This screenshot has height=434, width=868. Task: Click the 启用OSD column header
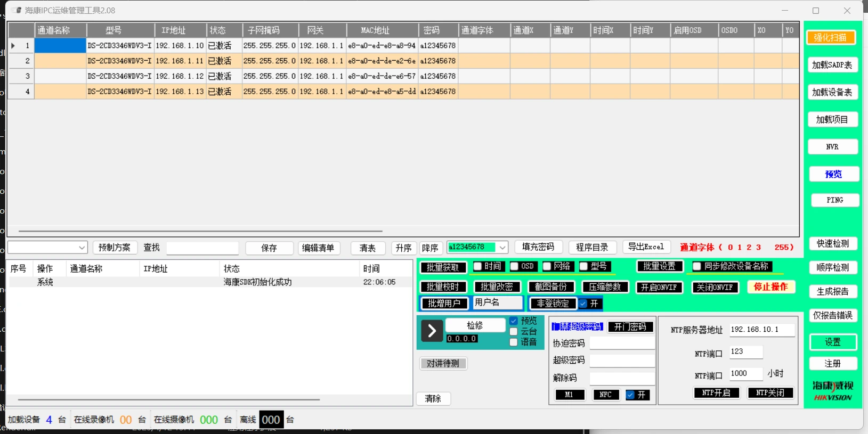(694, 30)
